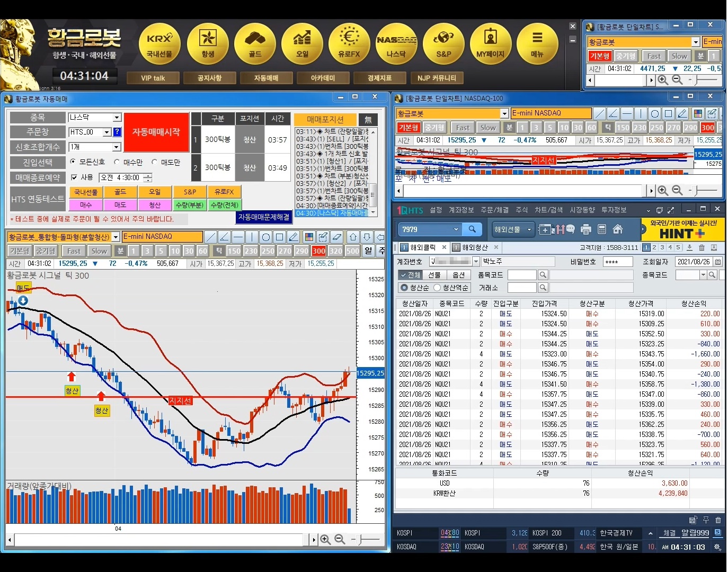Open the 계좌정보 menu
The width and height of the screenshot is (728, 572).
[461, 210]
